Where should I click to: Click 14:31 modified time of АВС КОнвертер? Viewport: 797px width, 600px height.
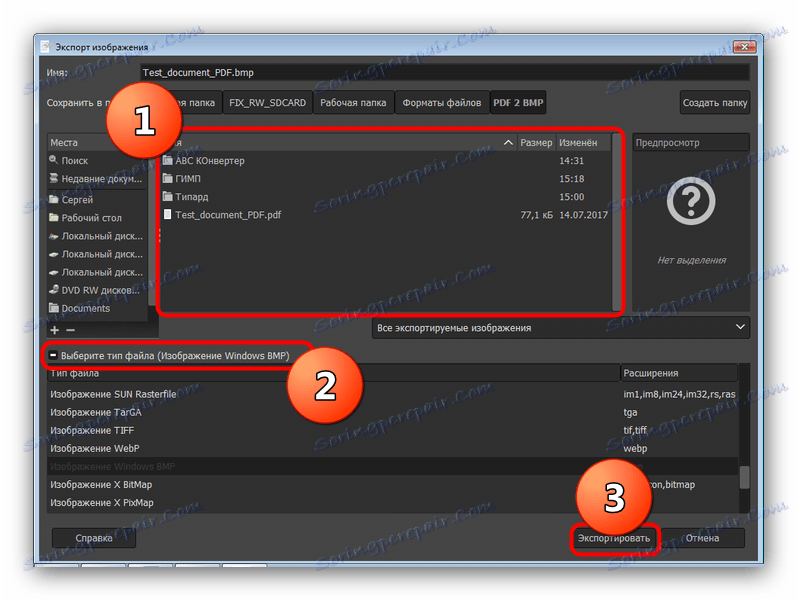571,161
